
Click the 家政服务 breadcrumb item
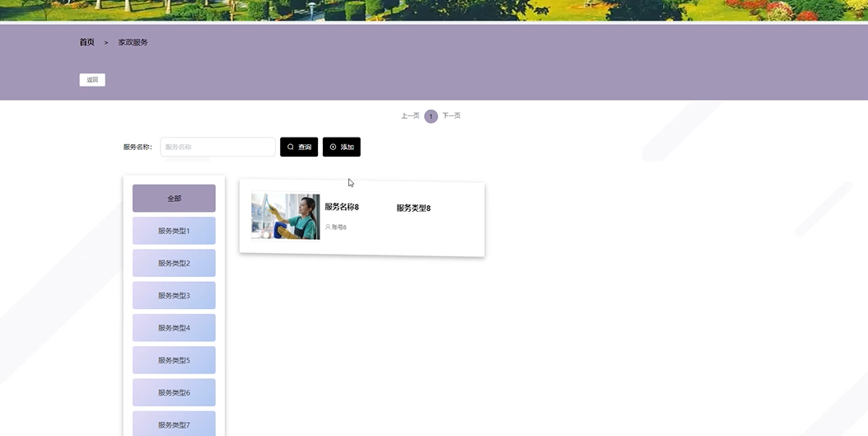tap(133, 42)
